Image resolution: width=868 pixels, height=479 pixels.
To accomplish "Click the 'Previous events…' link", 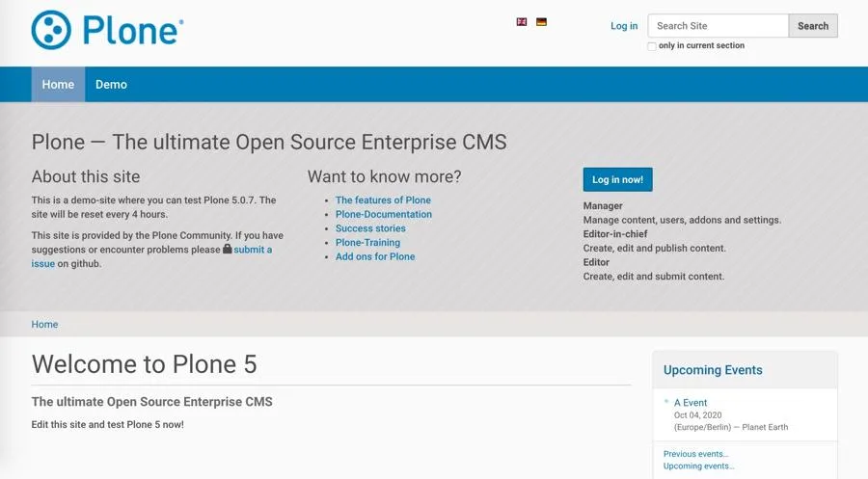I will click(695, 454).
